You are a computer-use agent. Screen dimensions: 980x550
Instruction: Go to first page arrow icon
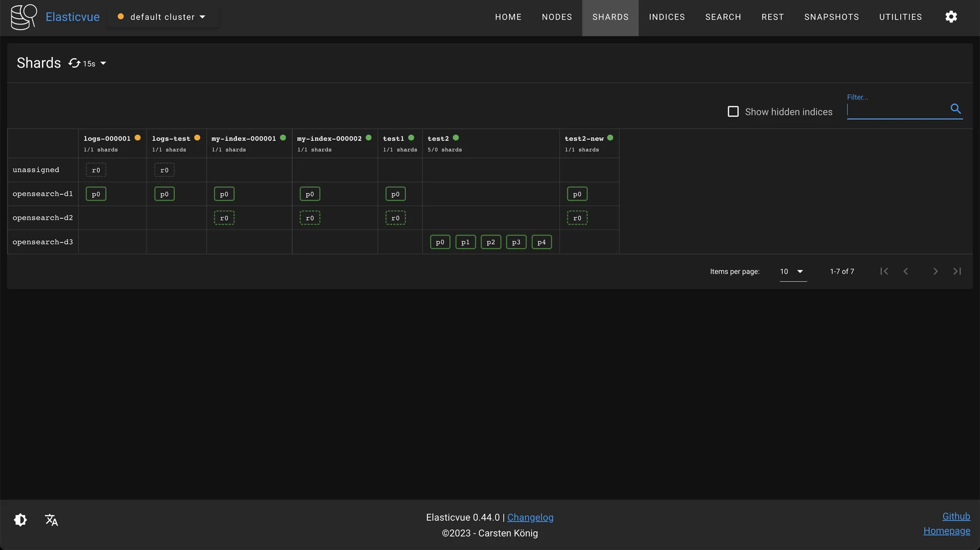coord(884,271)
